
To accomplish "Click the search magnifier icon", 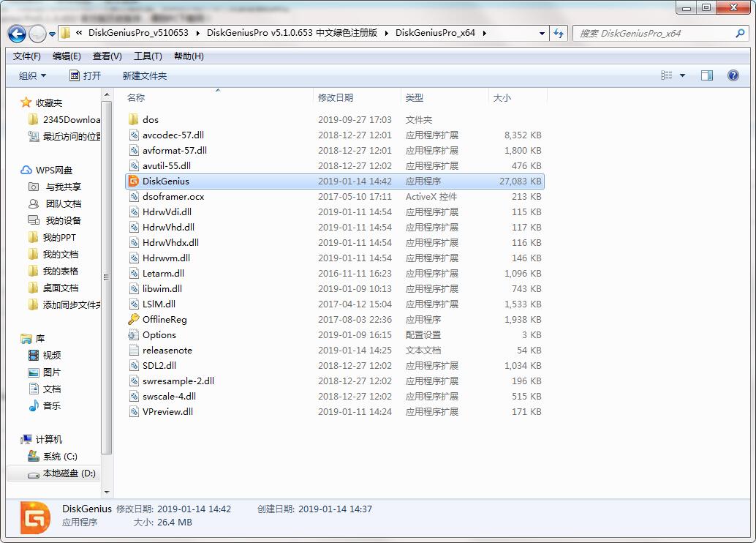I will tap(740, 34).
